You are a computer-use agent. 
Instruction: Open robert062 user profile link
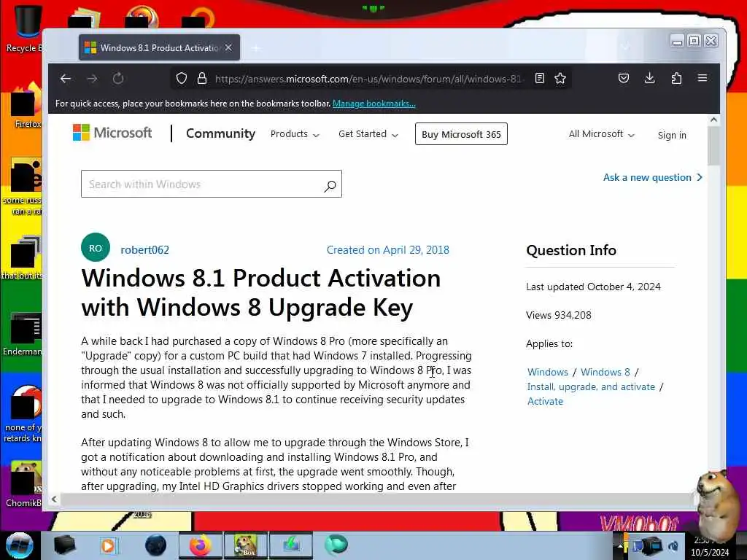tap(145, 250)
